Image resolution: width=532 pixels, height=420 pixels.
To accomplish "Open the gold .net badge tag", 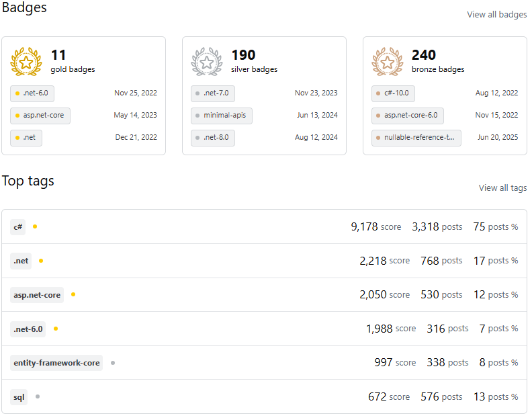I will (x=26, y=138).
